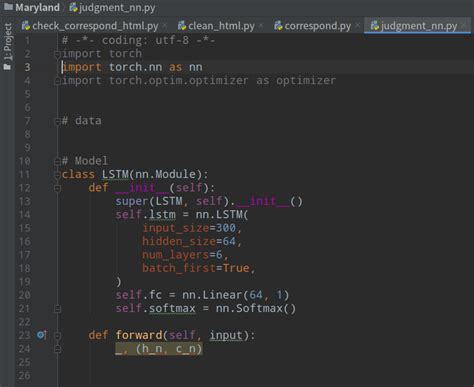Screen dimensions: 474x387
Task: Click 'import torch' on line 2
Action: (x=102, y=54)
